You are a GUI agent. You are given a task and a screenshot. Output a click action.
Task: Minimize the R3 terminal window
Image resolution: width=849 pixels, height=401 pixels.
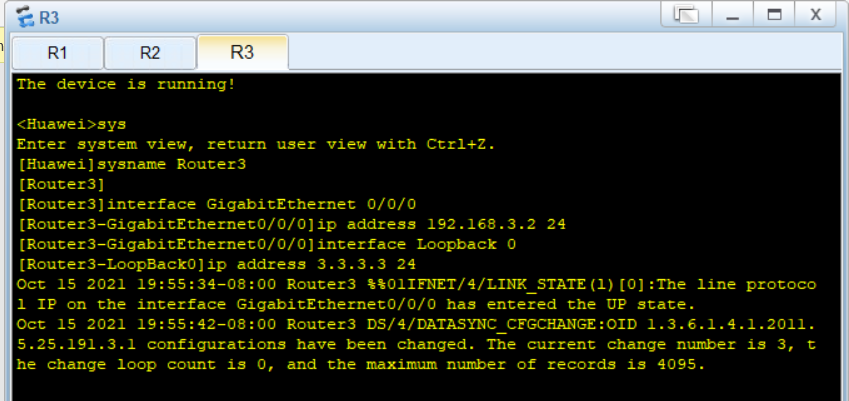click(x=733, y=15)
